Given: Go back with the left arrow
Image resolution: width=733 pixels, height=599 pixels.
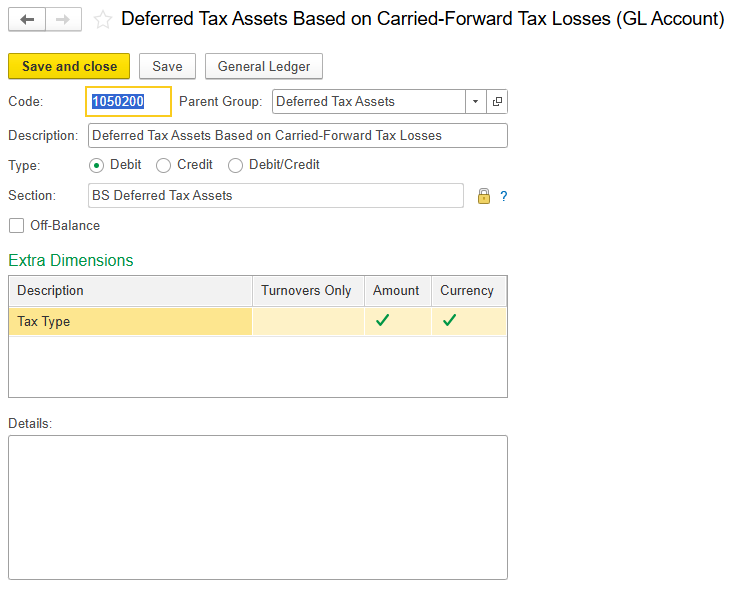Looking at the screenshot, I should point(27,20).
